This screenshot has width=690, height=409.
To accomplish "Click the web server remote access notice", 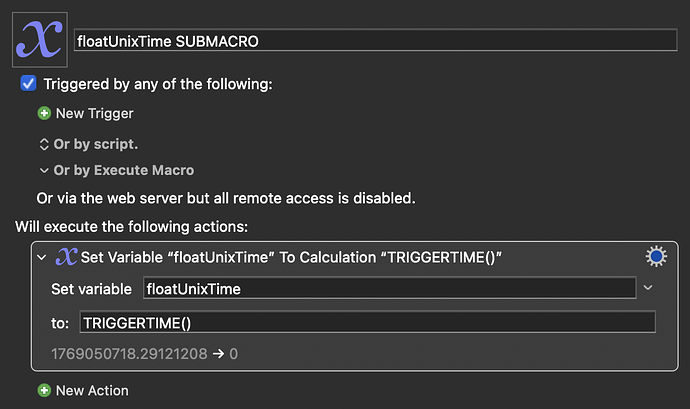I will point(226,198).
